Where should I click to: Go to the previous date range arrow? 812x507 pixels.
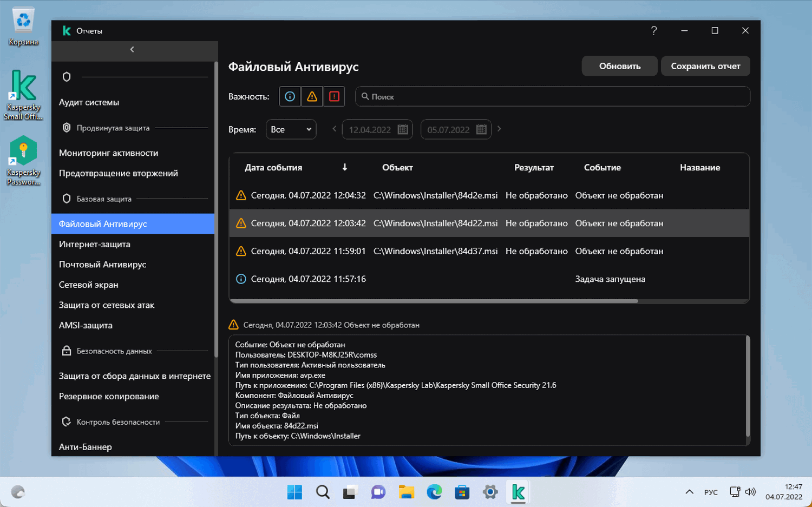click(334, 129)
